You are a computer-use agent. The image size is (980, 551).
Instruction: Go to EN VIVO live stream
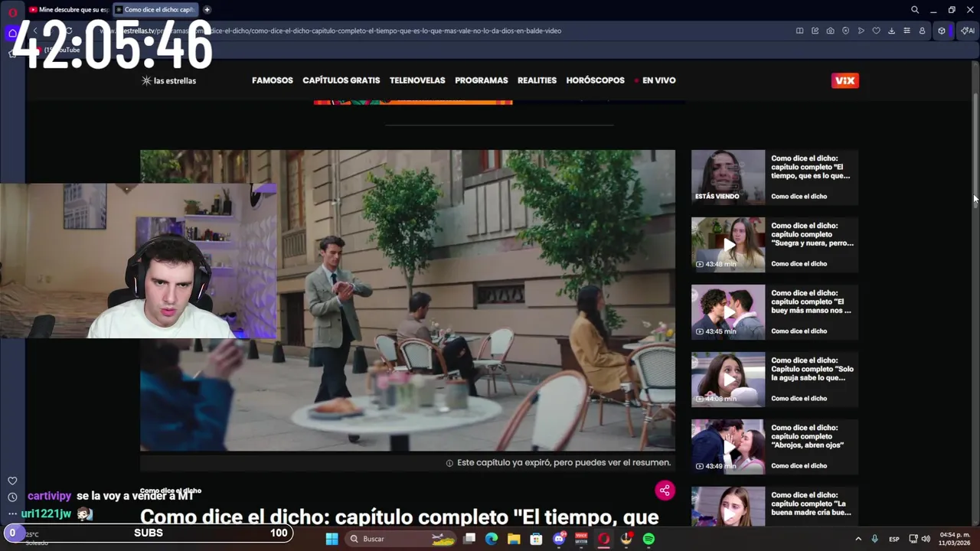click(x=655, y=80)
